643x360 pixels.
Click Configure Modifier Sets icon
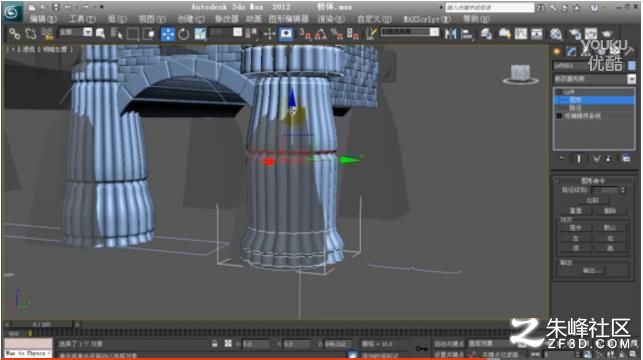(626, 158)
